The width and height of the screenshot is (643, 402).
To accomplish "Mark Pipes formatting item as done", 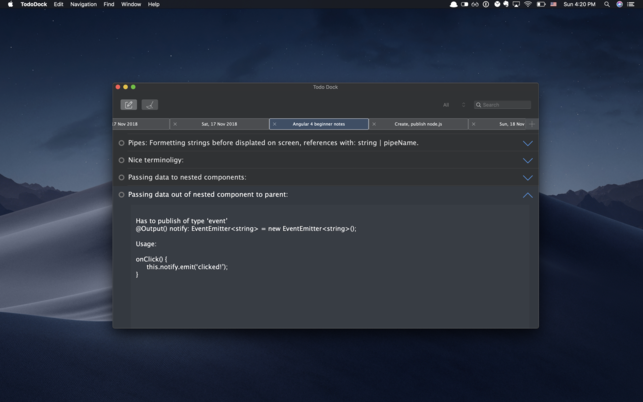I will (x=121, y=143).
